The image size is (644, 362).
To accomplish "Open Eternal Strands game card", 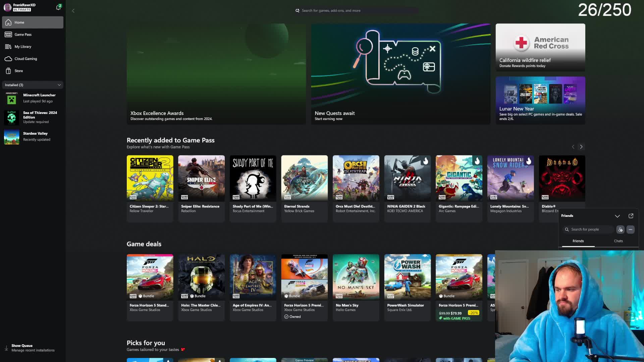I will [304, 188].
